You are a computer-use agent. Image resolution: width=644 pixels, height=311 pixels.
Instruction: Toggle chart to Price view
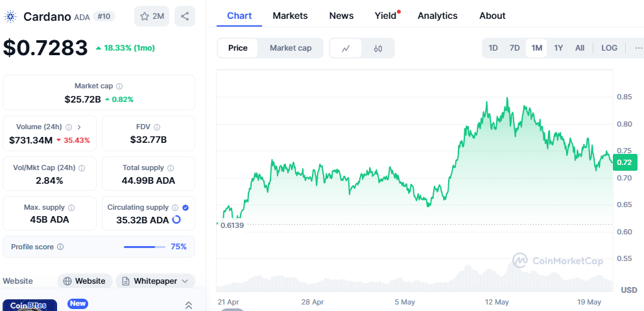click(237, 48)
